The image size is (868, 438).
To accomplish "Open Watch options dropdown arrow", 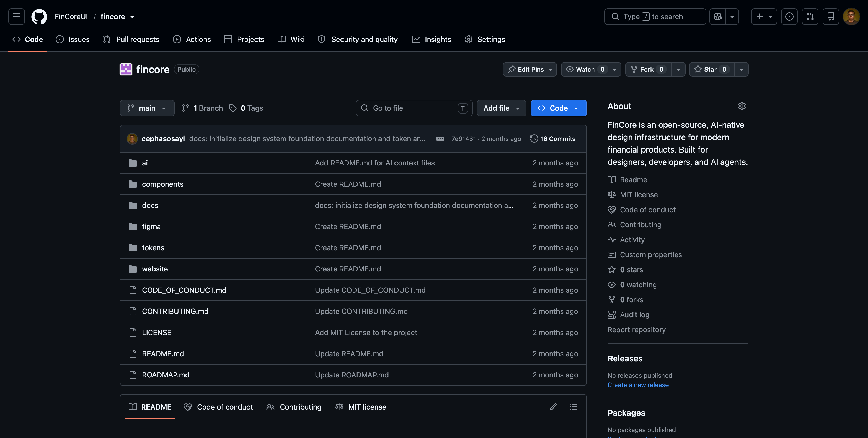I will coord(615,69).
